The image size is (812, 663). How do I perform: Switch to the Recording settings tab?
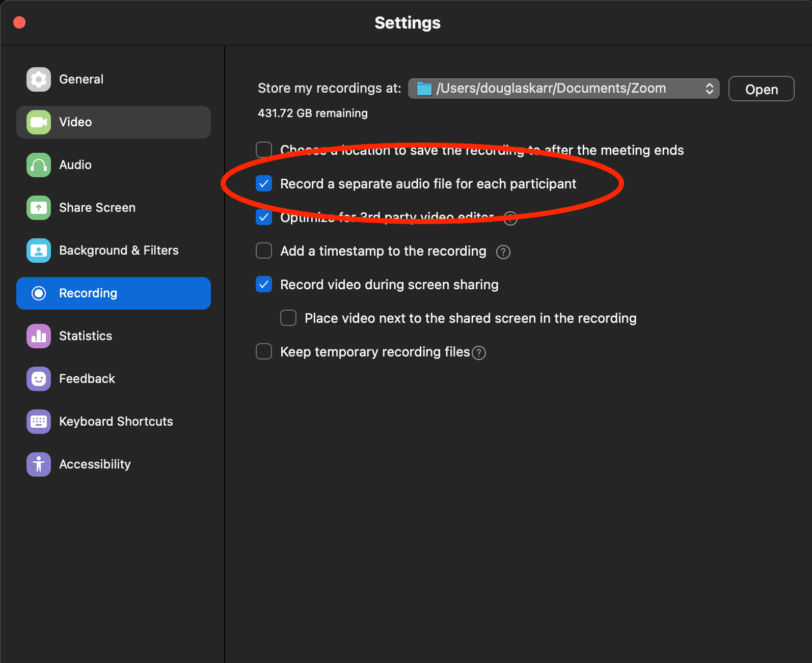(113, 293)
